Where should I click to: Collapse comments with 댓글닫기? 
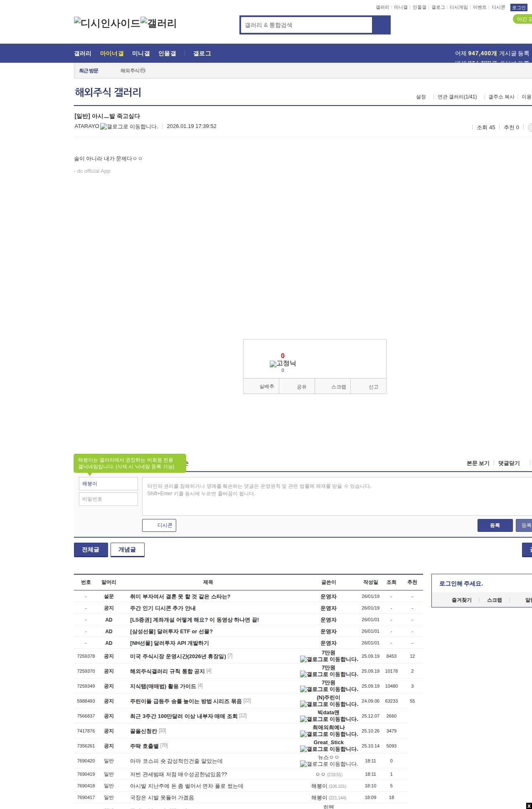click(509, 463)
